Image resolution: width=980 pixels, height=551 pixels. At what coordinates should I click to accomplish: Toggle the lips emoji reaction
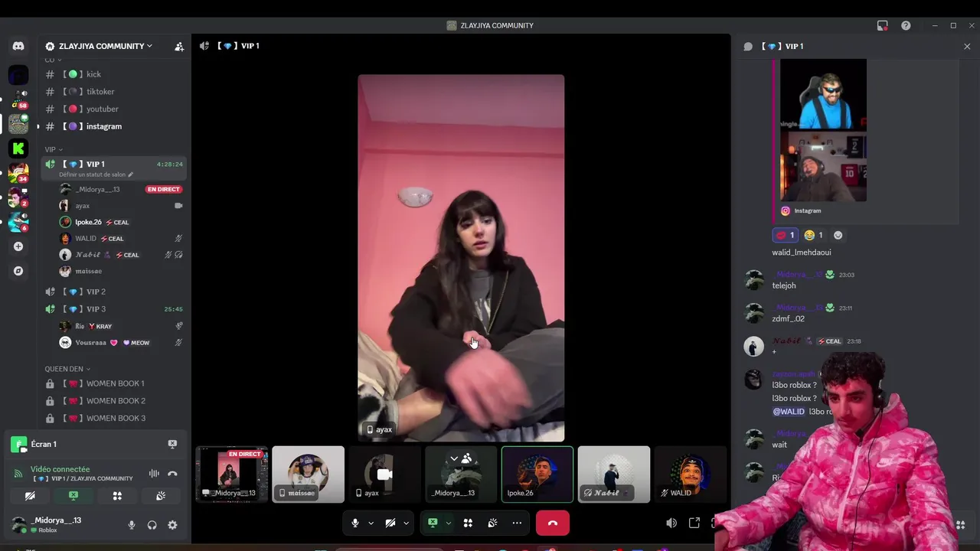pyautogui.click(x=786, y=235)
